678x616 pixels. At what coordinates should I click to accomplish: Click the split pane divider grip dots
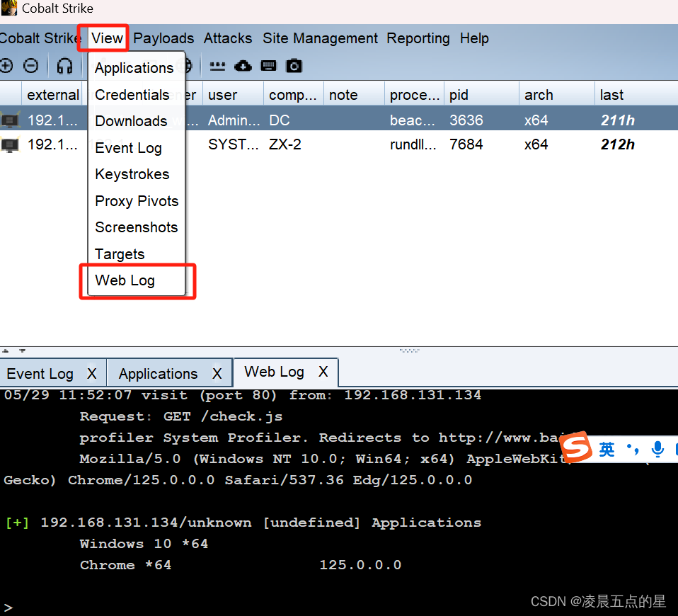(409, 350)
